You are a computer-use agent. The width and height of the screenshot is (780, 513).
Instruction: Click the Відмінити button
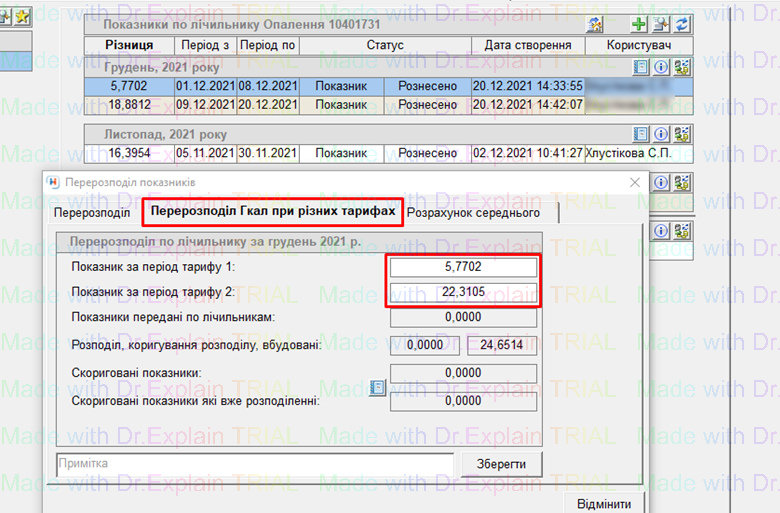click(x=604, y=504)
